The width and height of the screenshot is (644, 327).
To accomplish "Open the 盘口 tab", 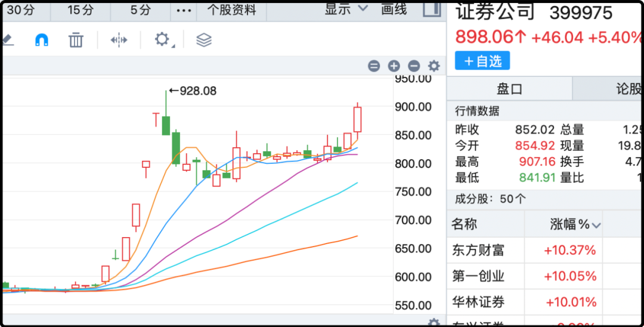I will (x=509, y=89).
